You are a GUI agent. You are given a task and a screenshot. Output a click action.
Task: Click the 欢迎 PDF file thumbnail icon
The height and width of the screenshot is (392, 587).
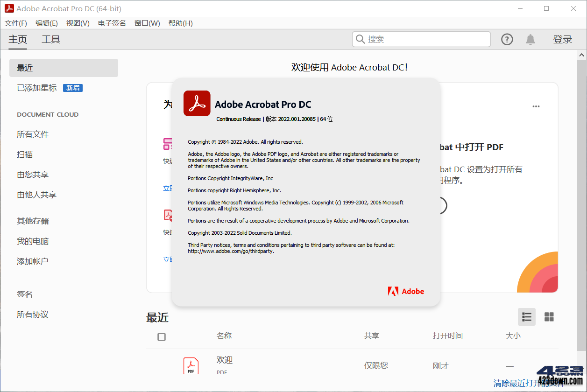pos(191,365)
